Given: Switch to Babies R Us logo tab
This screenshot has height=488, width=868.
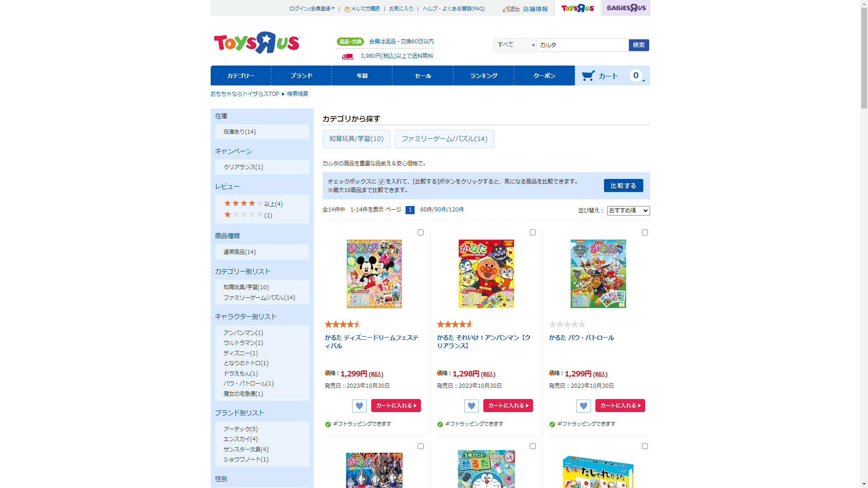Looking at the screenshot, I should pos(626,8).
